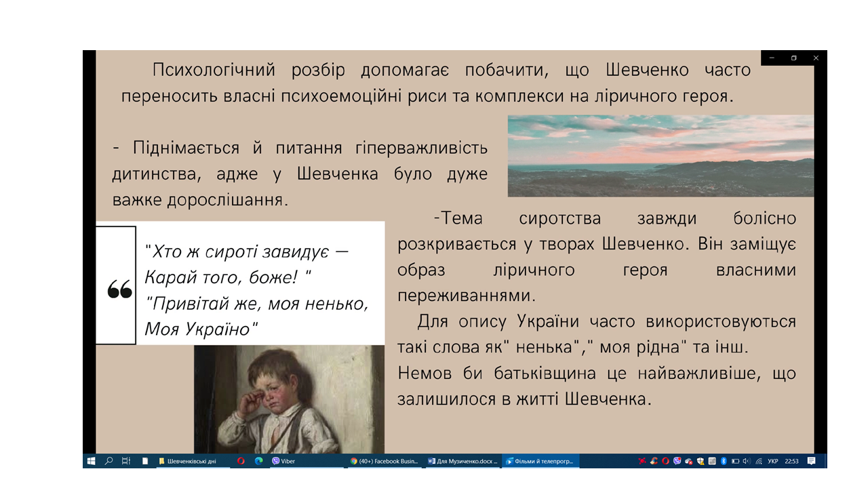Open the notification Action Center
Screen dimensions: 868x488
pyautogui.click(x=812, y=461)
